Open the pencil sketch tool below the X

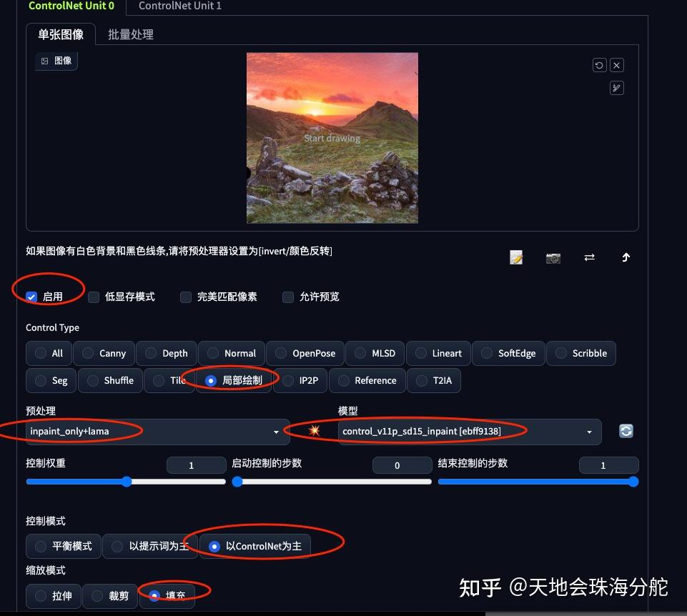(x=616, y=87)
